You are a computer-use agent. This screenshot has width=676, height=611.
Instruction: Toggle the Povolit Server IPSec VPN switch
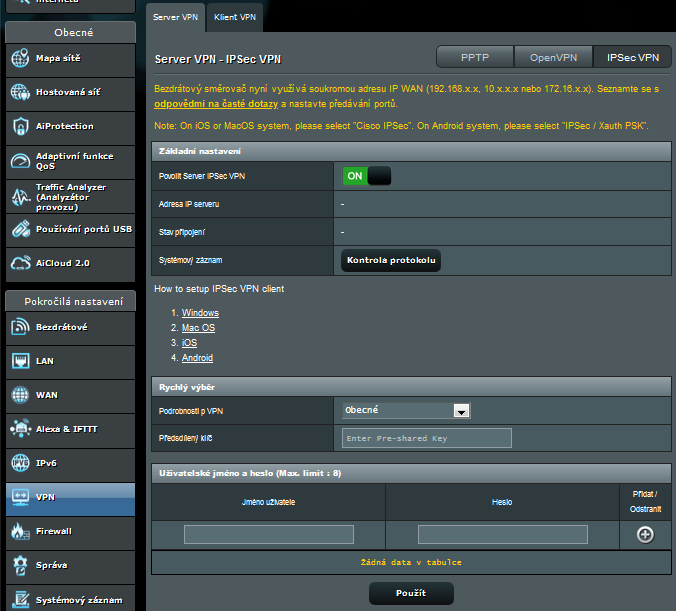366,176
